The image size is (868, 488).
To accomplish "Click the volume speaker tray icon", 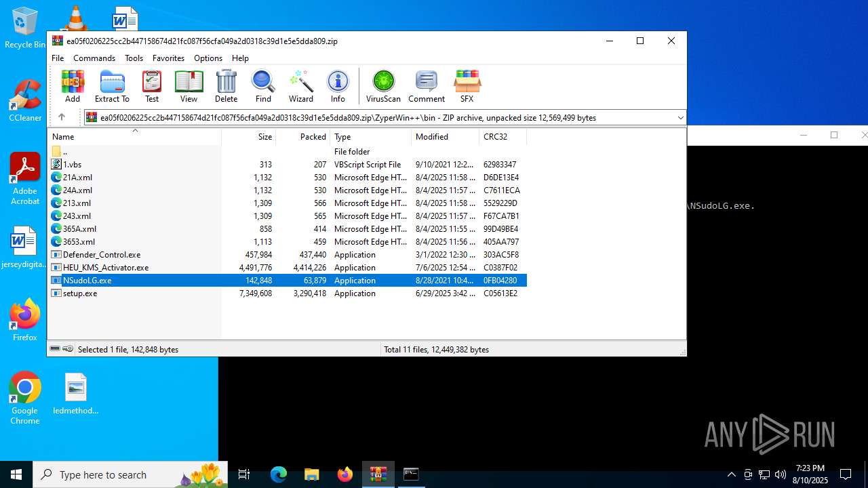I will point(780,474).
